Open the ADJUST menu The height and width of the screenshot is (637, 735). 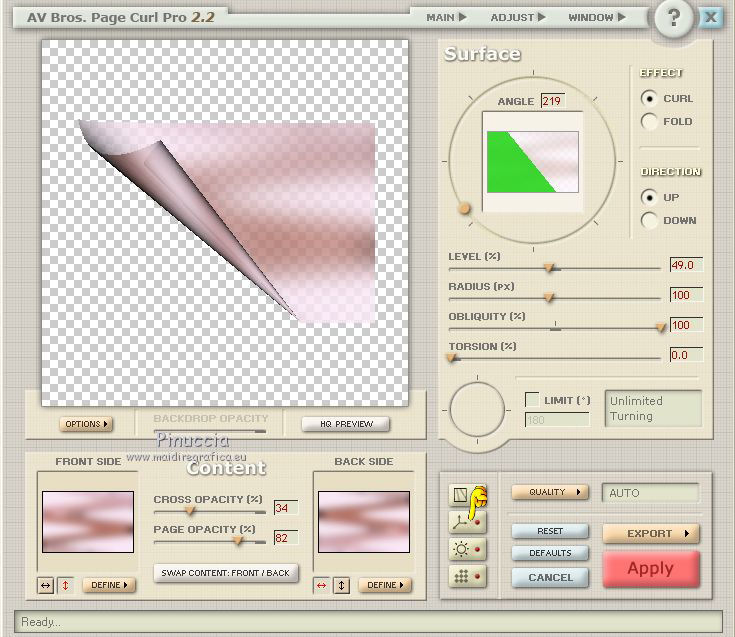pos(518,17)
